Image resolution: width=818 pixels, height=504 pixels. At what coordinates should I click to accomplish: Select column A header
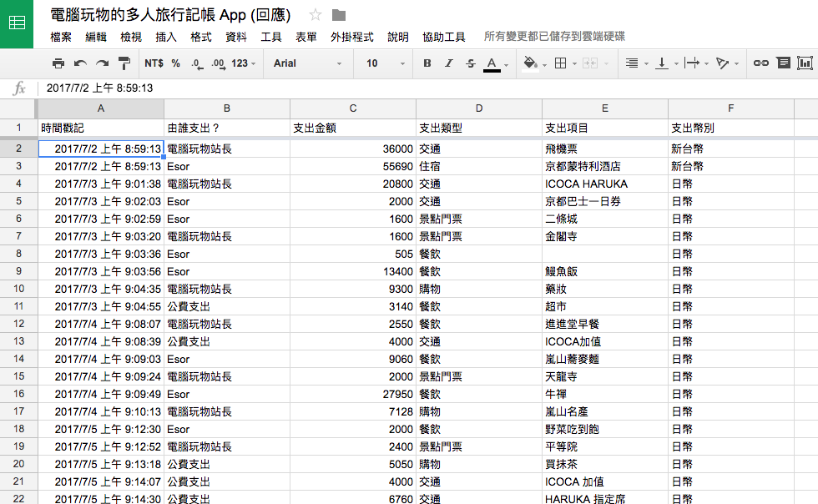pos(101,108)
